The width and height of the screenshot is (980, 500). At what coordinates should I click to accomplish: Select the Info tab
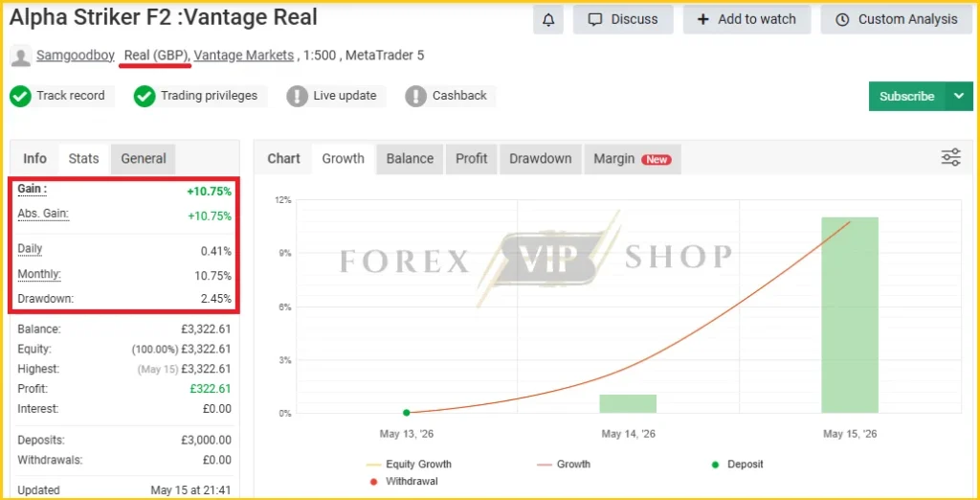coord(35,159)
